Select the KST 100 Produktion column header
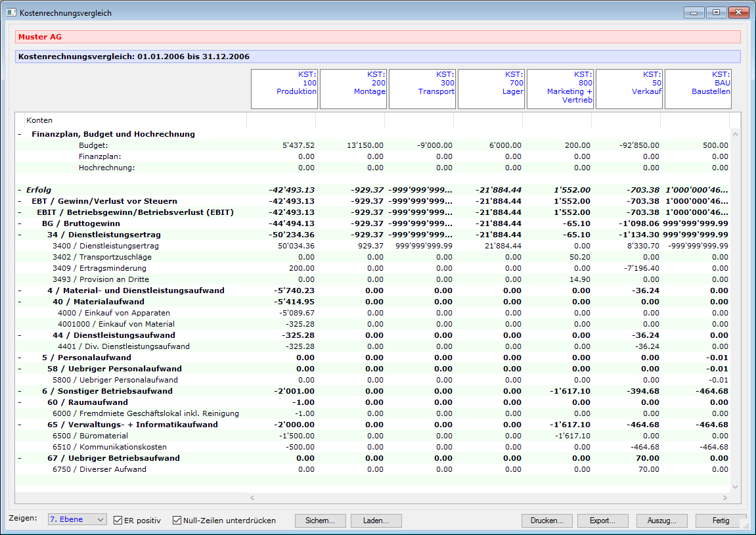Screen dimensions: 756x535 [x=284, y=89]
